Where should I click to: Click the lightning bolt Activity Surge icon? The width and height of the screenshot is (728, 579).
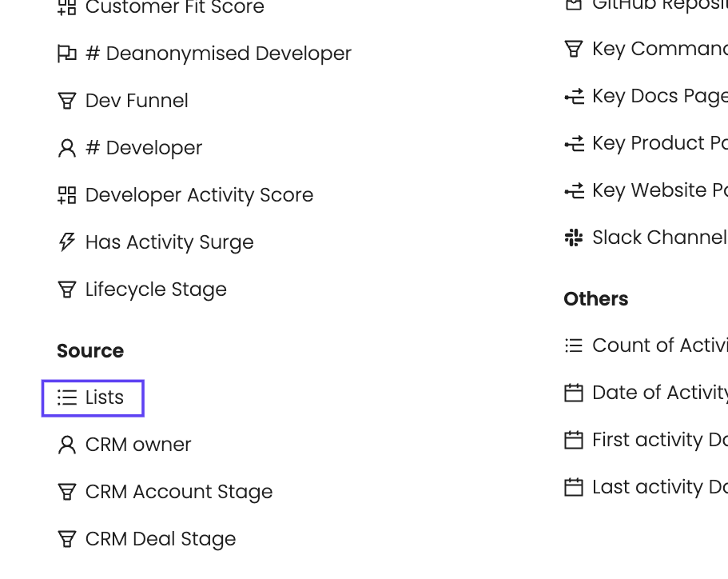67,242
